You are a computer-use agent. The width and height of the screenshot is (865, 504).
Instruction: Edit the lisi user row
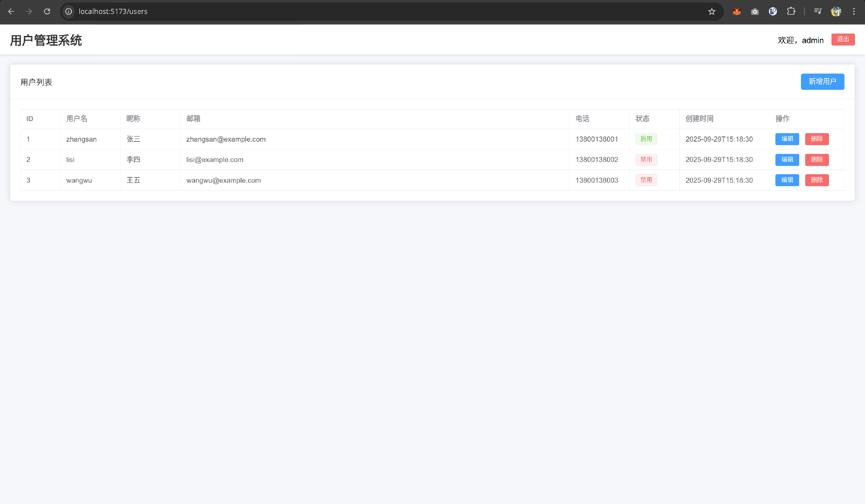tap(787, 160)
